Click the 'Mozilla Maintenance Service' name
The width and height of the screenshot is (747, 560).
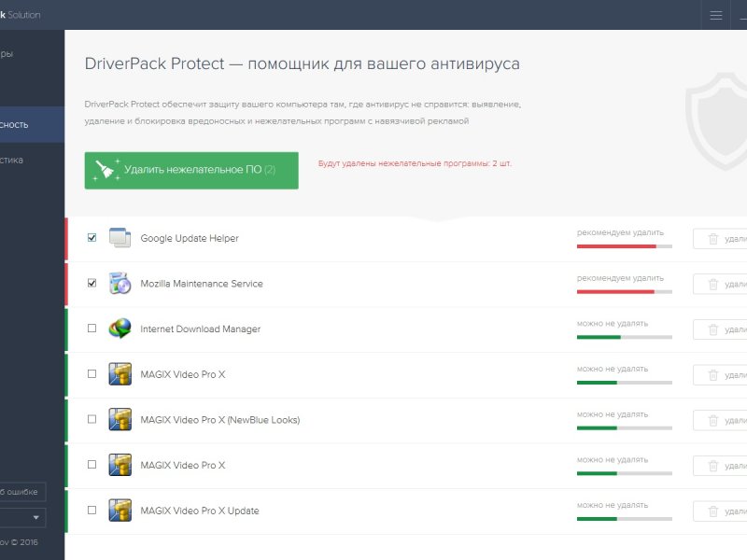(x=202, y=284)
